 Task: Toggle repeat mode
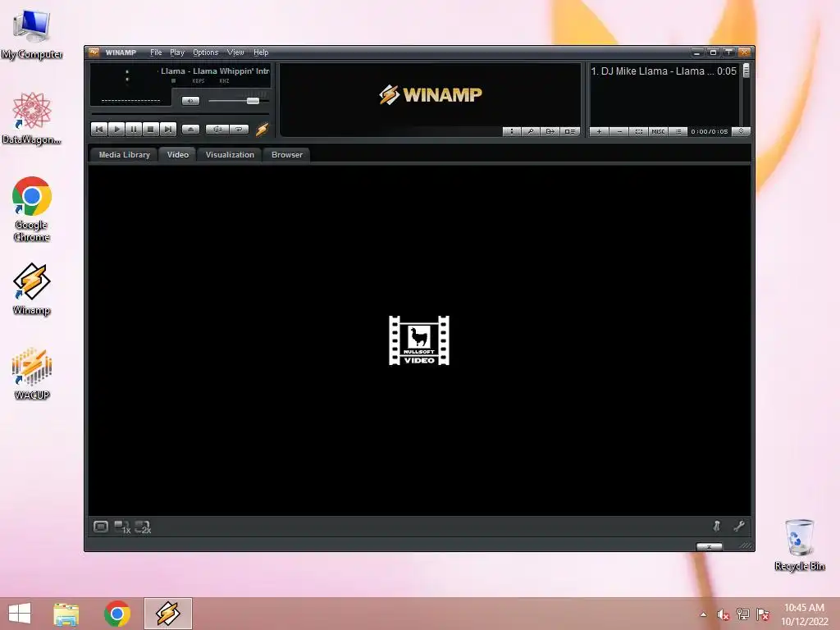point(239,129)
